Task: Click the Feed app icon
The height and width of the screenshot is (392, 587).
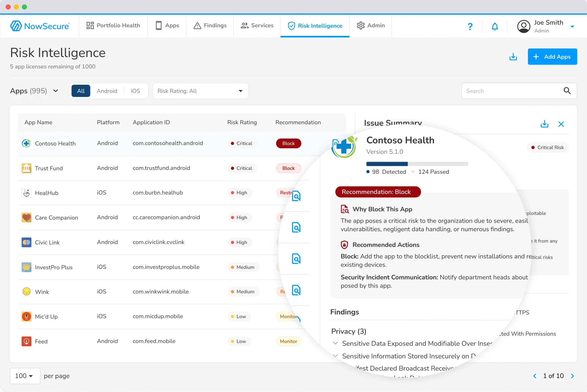Action: (26, 341)
